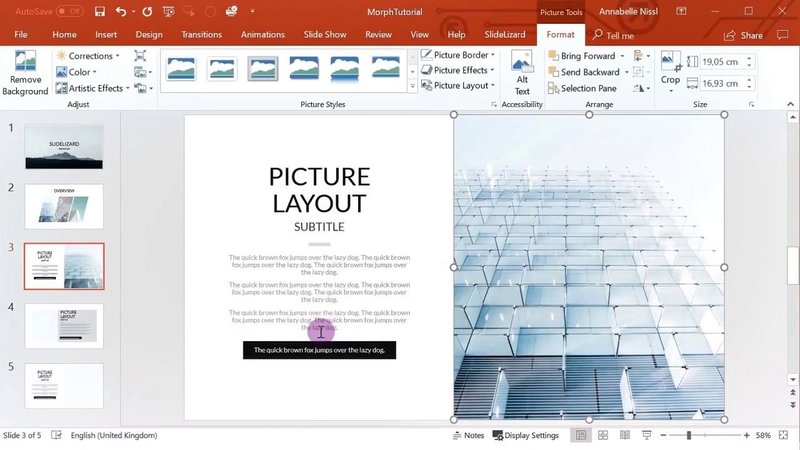Screen dimensions: 800x450
Task: Toggle Normal view button in status bar
Action: point(580,436)
